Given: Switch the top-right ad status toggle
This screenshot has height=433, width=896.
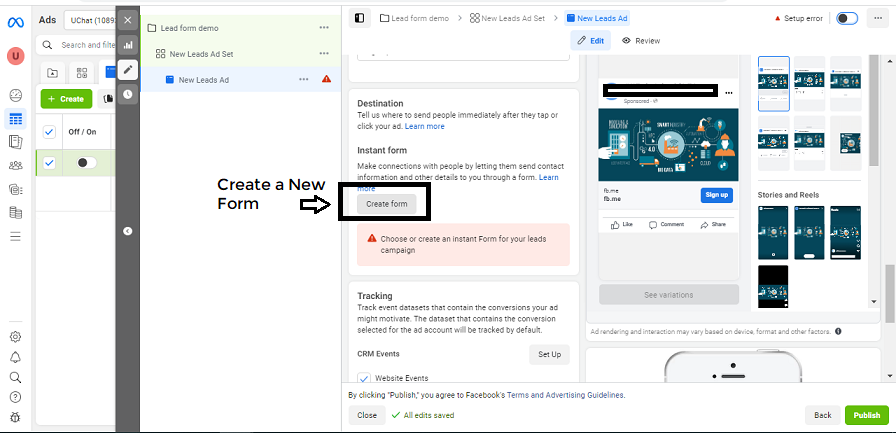Looking at the screenshot, I should pos(846,18).
